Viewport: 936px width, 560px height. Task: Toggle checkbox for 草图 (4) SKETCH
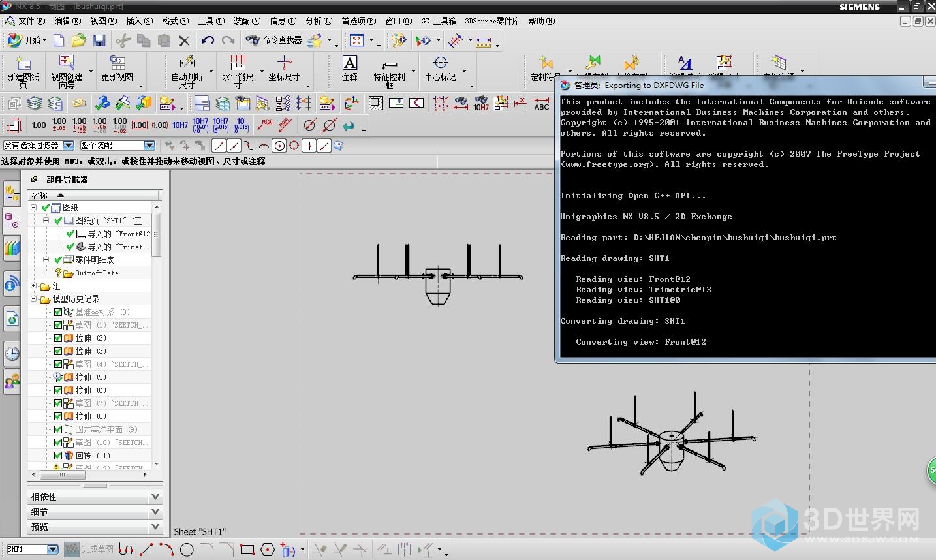pos(58,364)
